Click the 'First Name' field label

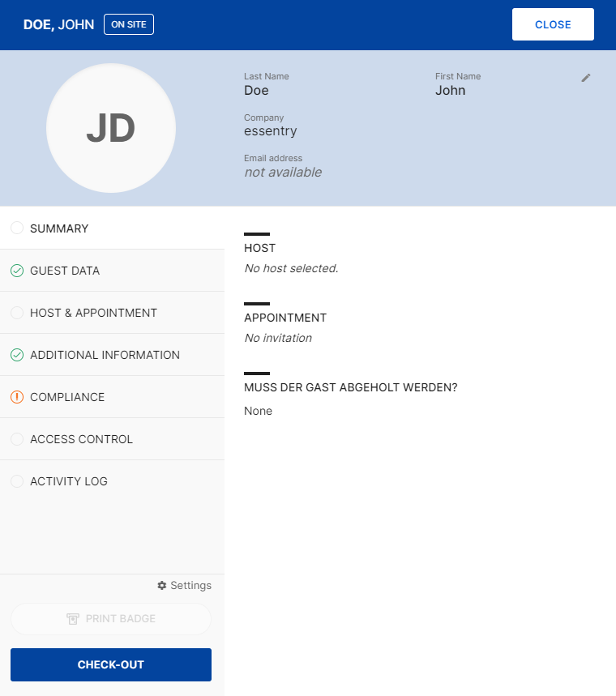458,76
